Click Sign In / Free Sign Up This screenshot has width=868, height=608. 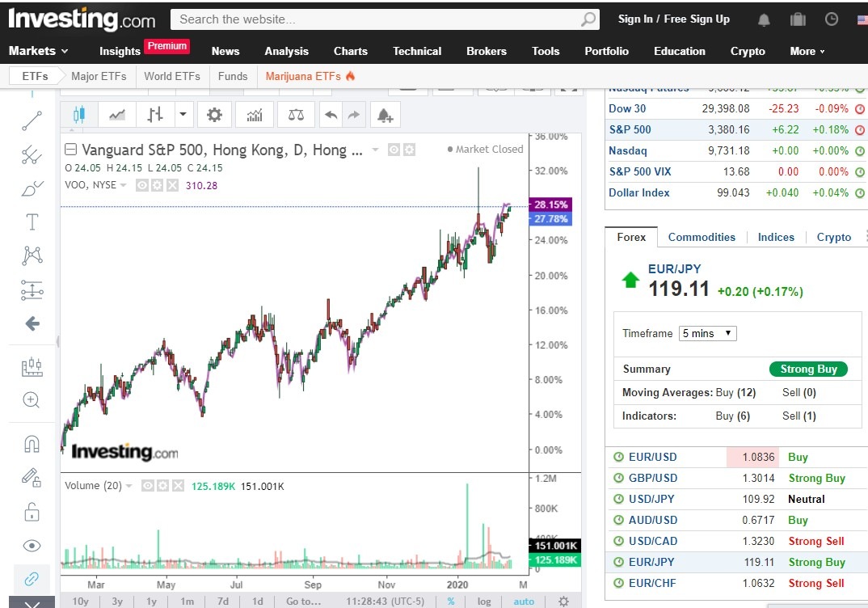674,19
